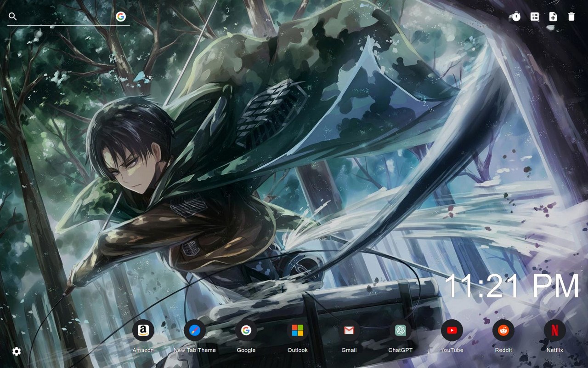Click the trash bin icon
The height and width of the screenshot is (368, 588).
pyautogui.click(x=571, y=17)
